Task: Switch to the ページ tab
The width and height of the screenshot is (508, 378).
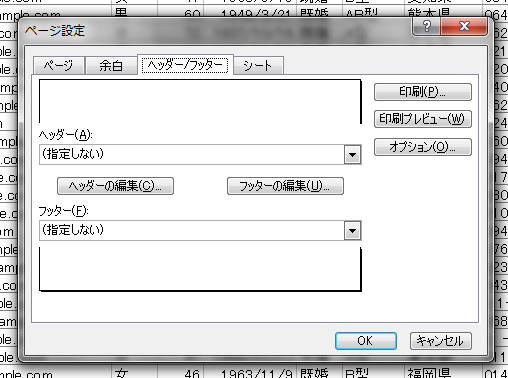Action: click(x=58, y=65)
